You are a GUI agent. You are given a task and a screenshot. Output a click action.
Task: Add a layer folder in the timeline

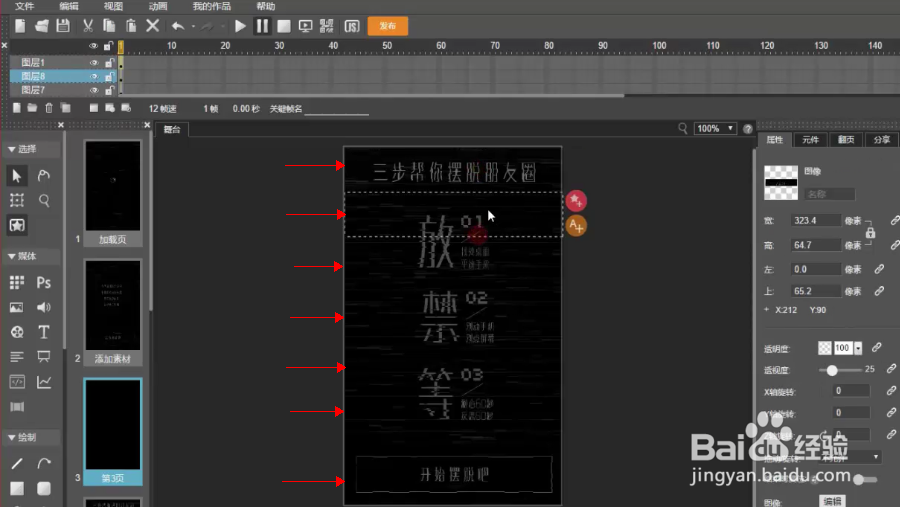pos(32,108)
